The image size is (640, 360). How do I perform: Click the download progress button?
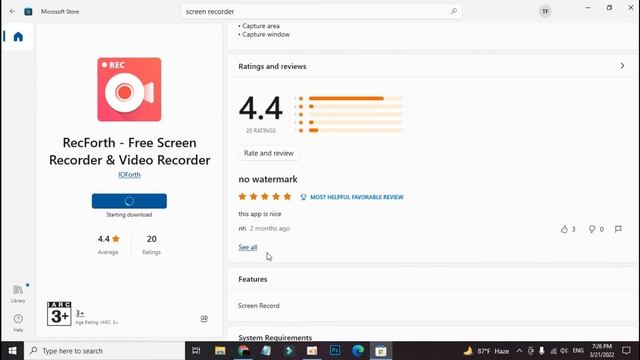point(129,201)
